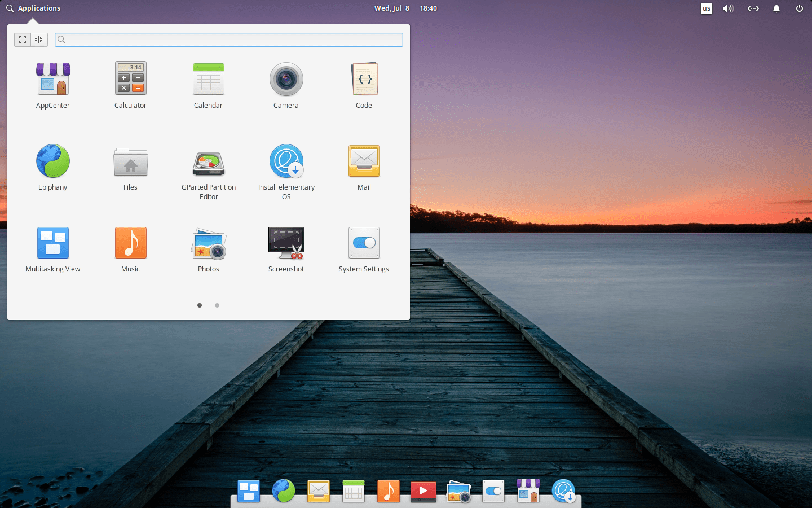The width and height of the screenshot is (812, 508).
Task: Open the power session menu
Action: 800,8
